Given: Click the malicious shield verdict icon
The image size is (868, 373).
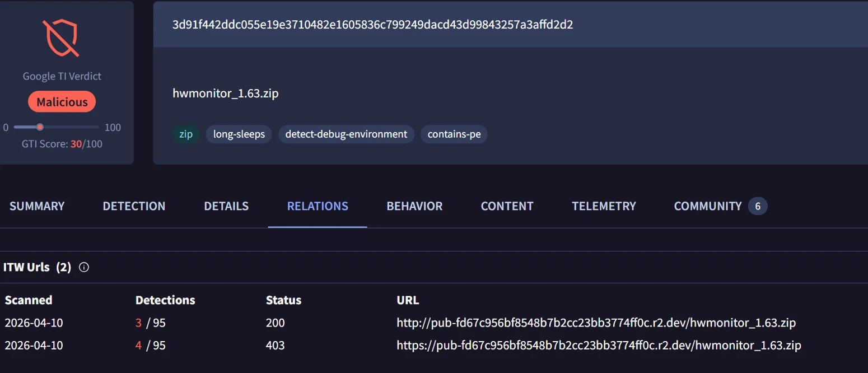Looking at the screenshot, I should [62, 38].
